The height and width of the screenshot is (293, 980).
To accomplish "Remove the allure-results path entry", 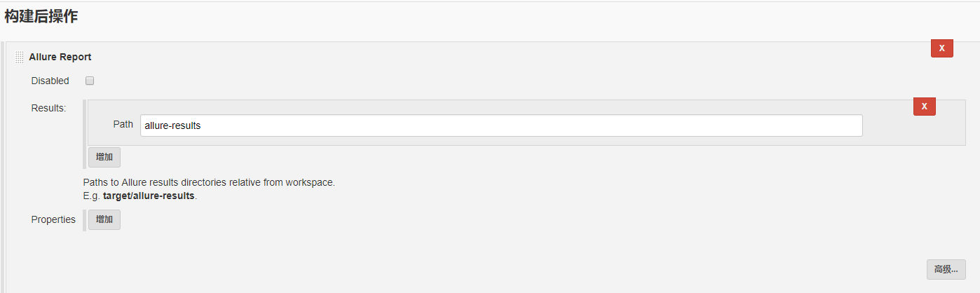I will coord(924,107).
